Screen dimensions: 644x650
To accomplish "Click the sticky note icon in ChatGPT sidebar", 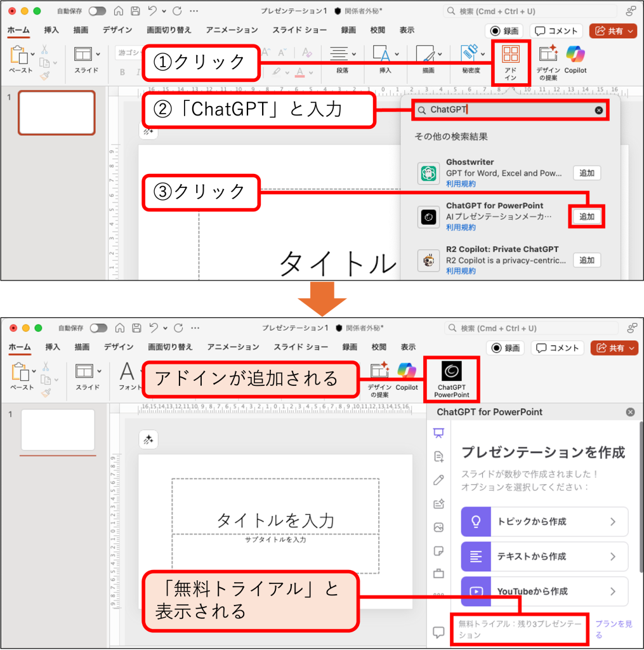I will click(x=438, y=550).
